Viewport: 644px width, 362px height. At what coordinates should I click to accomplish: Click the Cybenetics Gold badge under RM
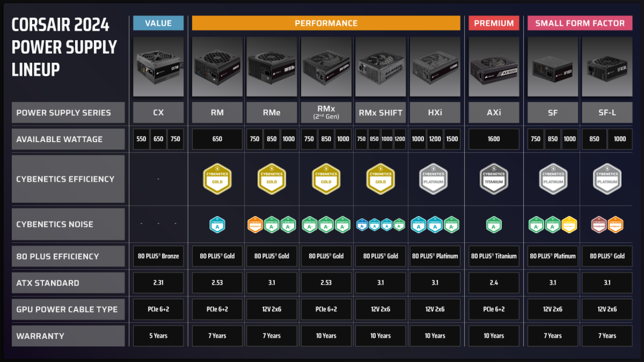pos(217,179)
